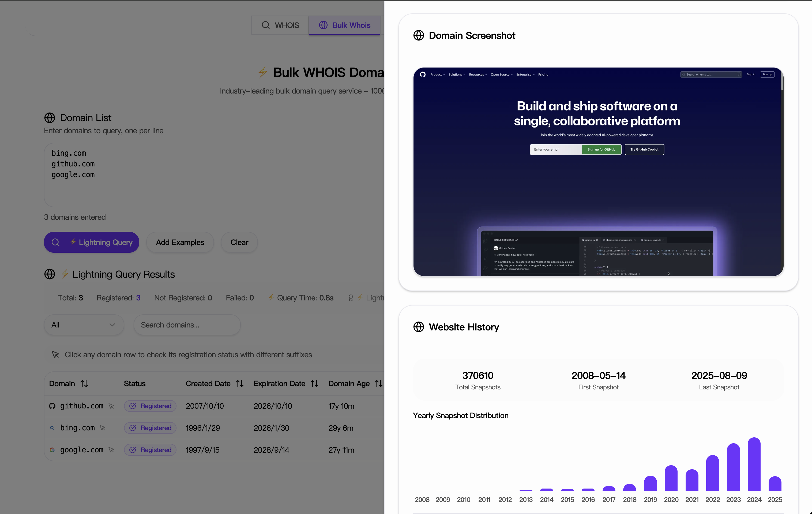
Task: Click the globe icon beside Domain Screenshot
Action: pyautogui.click(x=419, y=35)
